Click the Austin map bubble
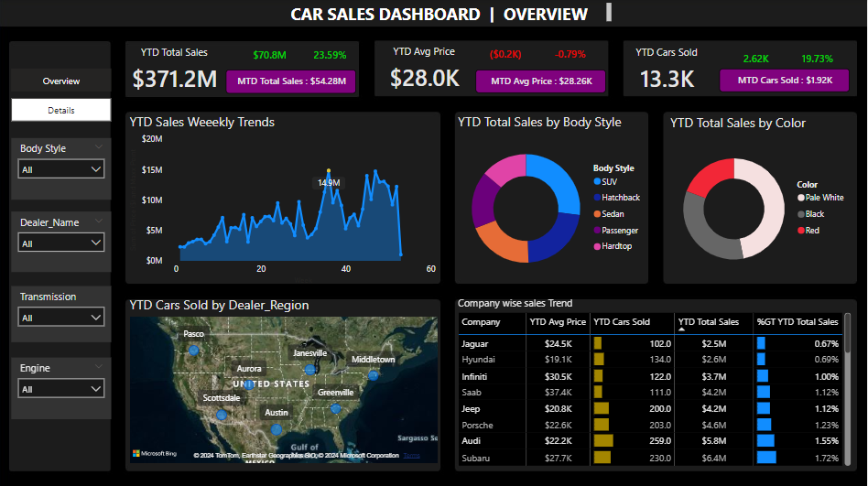Image resolution: width=868 pixels, height=486 pixels. pos(277,429)
